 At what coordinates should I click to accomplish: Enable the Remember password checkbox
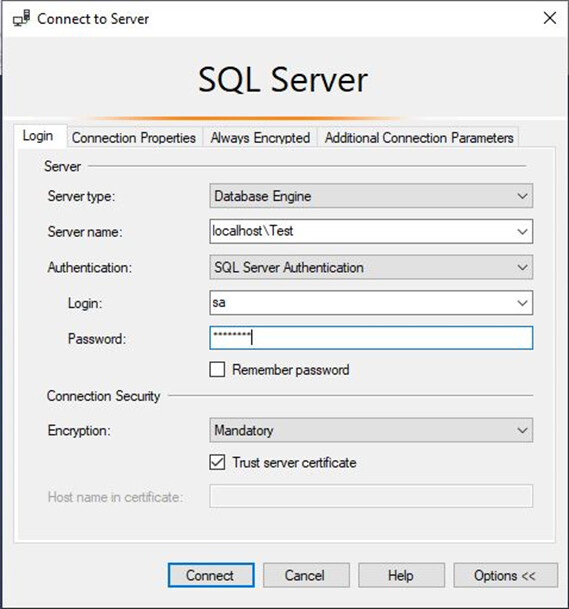pos(217,370)
